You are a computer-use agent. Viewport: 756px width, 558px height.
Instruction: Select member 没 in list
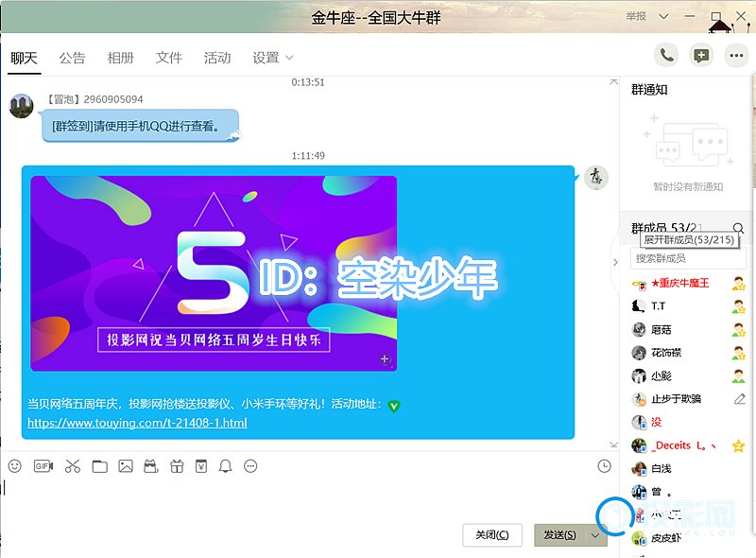click(x=656, y=423)
